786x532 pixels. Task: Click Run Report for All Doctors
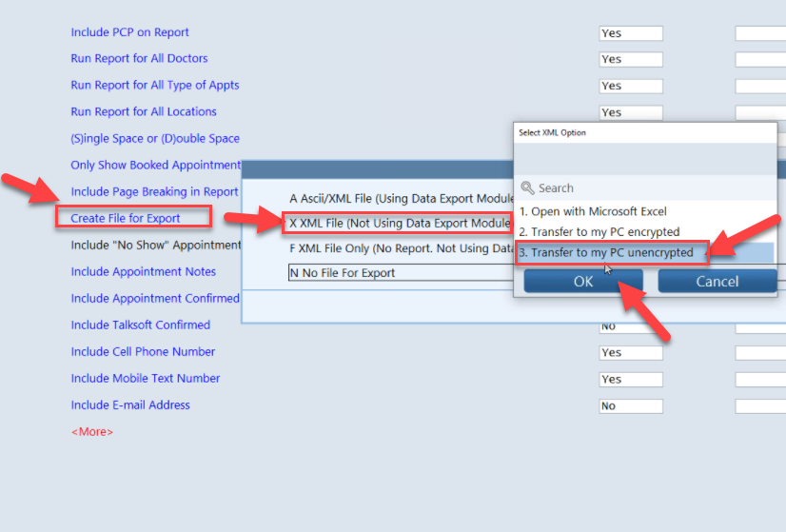[139, 59]
